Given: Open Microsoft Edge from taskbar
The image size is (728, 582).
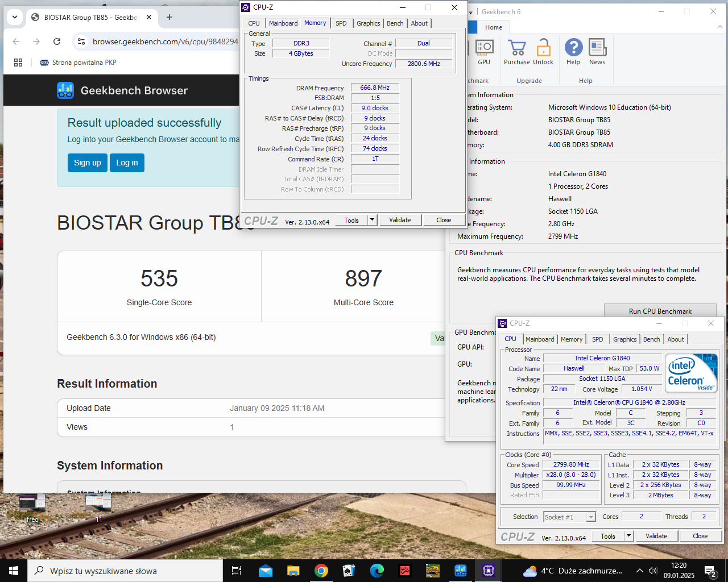Looking at the screenshot, I should 377,571.
